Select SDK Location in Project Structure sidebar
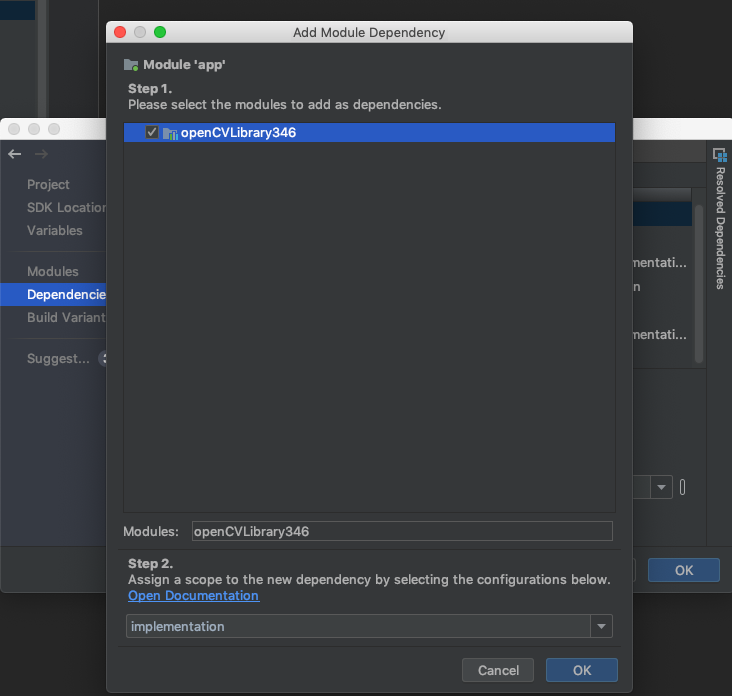 [x=66, y=207]
